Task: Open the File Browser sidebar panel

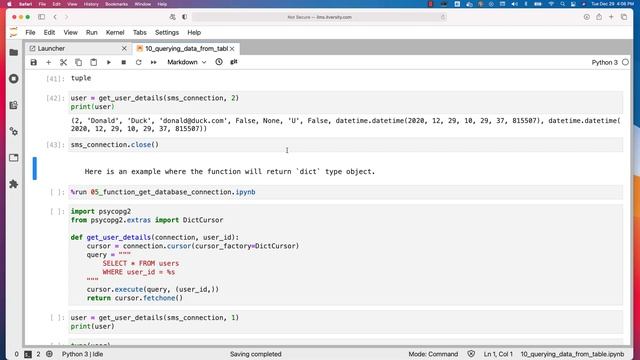Action: pos(13,52)
